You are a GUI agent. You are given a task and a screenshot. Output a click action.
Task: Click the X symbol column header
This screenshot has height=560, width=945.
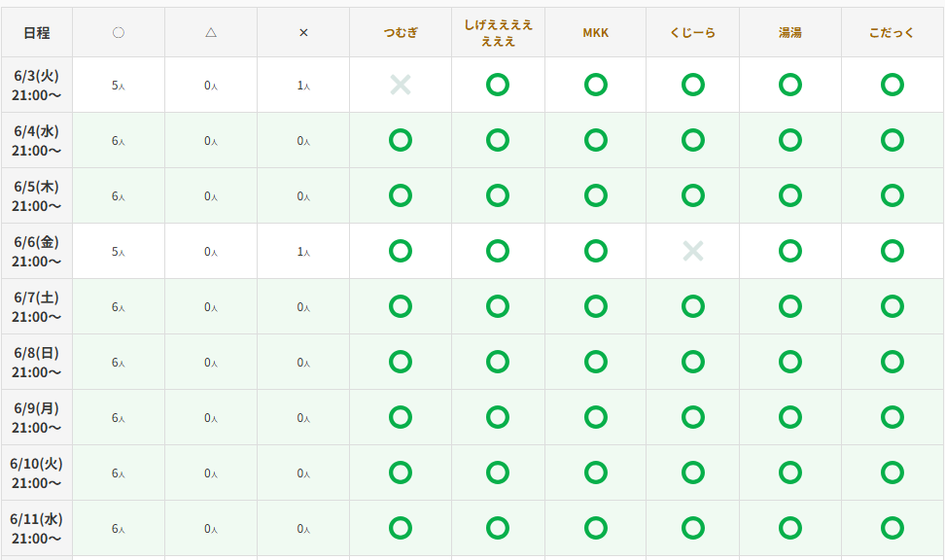click(x=303, y=32)
